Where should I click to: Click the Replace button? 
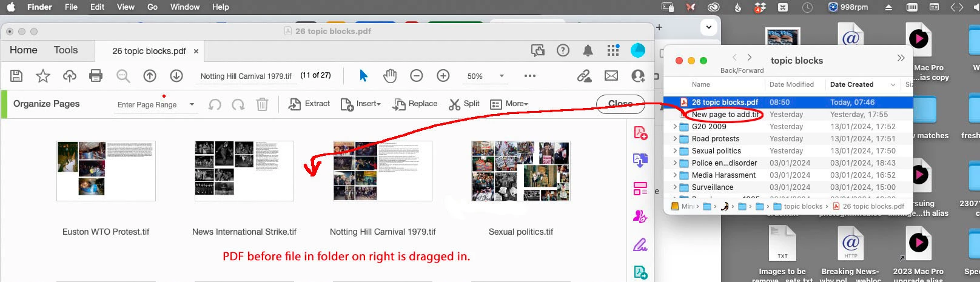click(x=415, y=104)
